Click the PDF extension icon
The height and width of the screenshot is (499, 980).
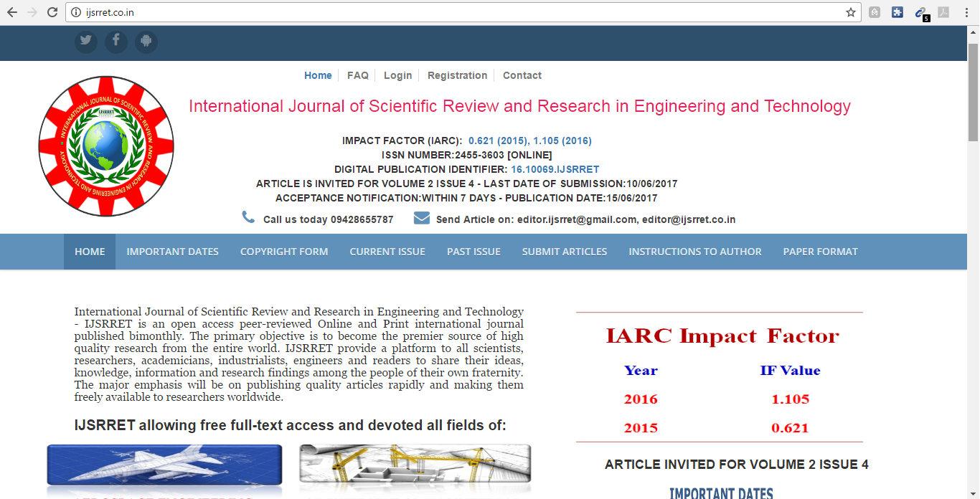943,12
